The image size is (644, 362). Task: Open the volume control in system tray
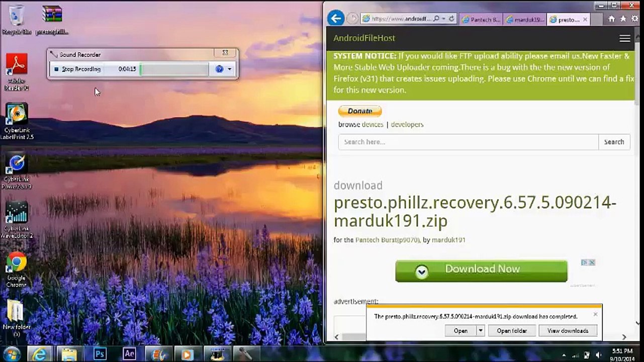(x=598, y=355)
